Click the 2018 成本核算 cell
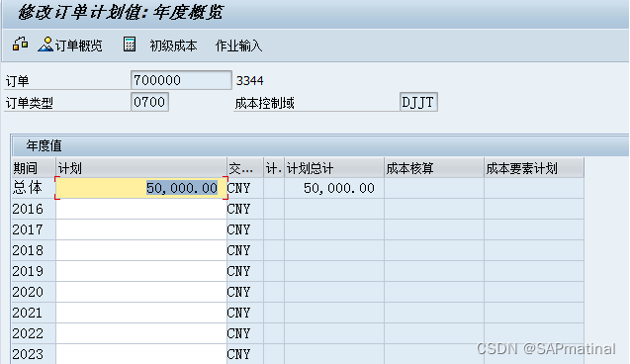The height and width of the screenshot is (364, 630). (x=434, y=250)
